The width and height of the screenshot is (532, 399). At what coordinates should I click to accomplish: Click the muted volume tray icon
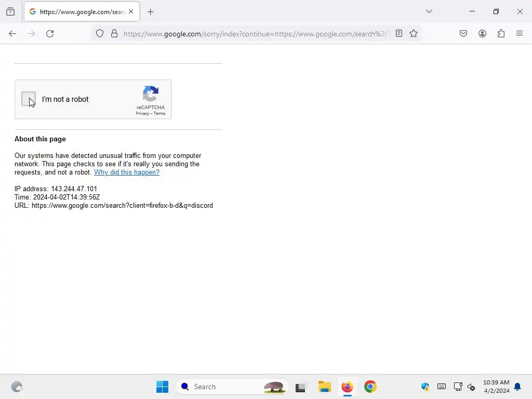(x=471, y=387)
